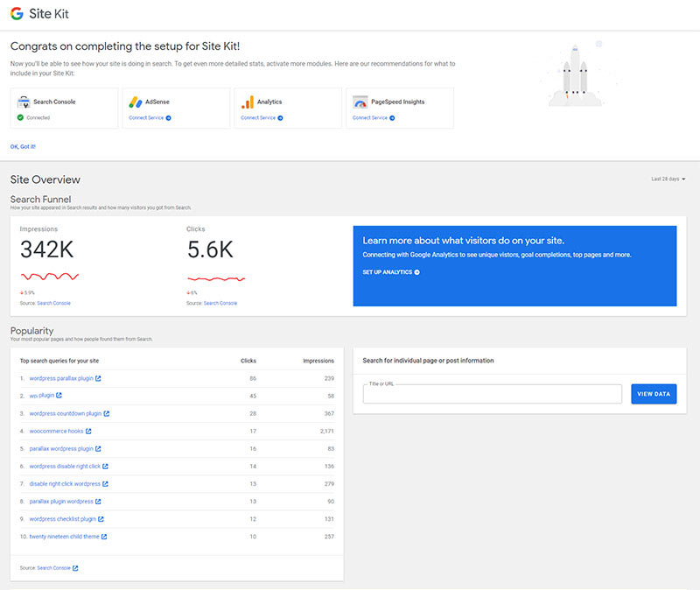Screen dimensions: 700x590
Task: Open the wordpress checklist plugin query link
Action: (63, 519)
